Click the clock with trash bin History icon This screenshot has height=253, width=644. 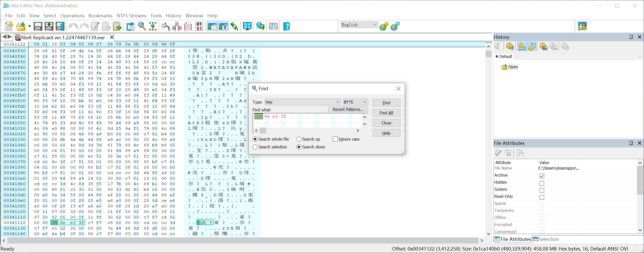click(510, 47)
